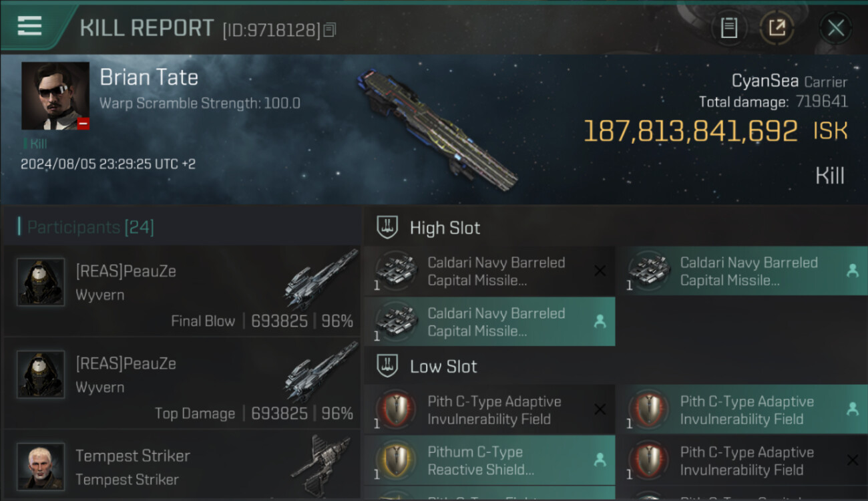Open Brian Tate's portrait

click(x=55, y=96)
